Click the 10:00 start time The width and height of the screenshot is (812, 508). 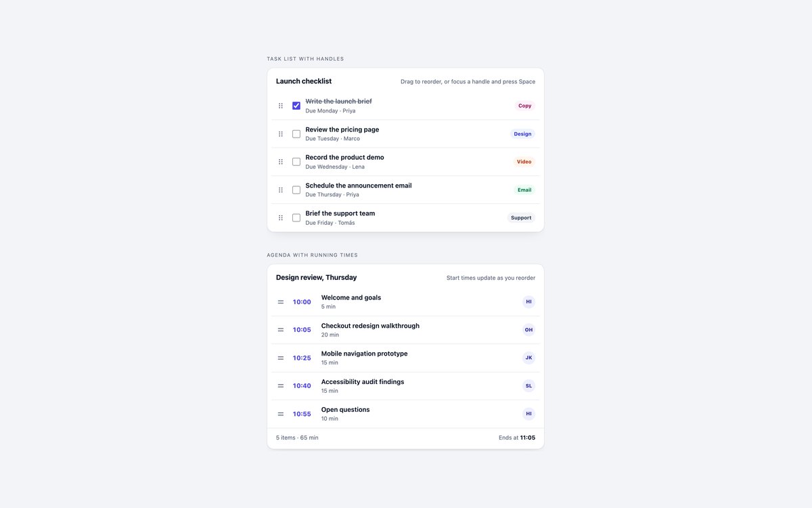(x=302, y=302)
